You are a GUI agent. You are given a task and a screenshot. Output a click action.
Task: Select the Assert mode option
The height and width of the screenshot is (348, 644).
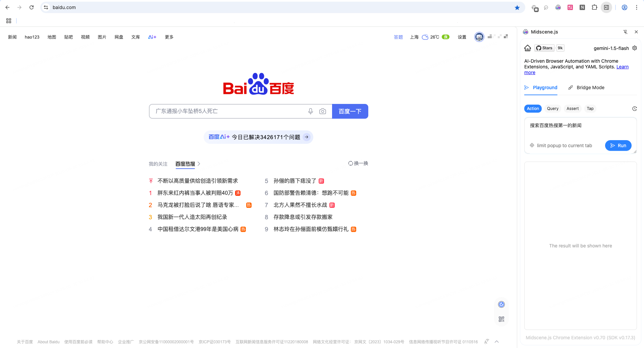pos(573,109)
